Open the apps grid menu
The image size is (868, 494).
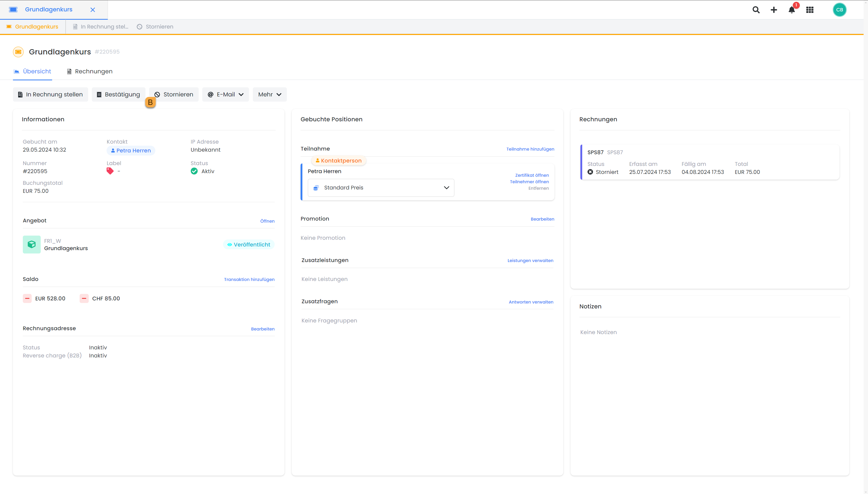click(810, 10)
